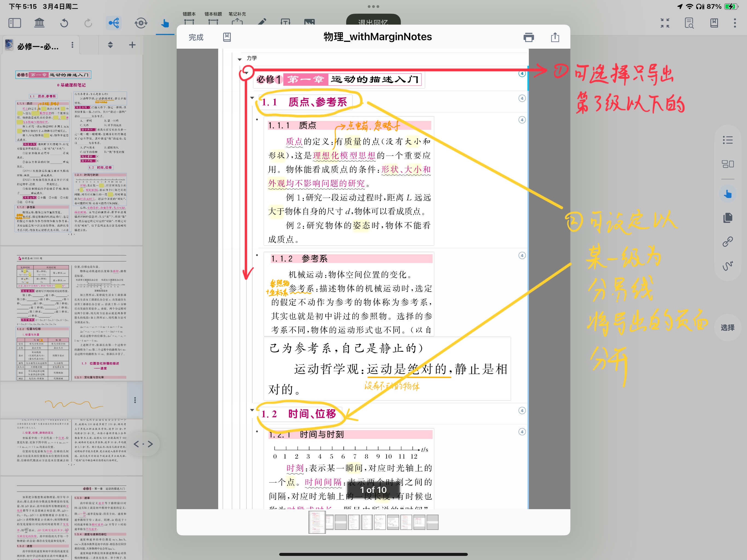Click the up-down sort arrows
Screen dimensions: 747x560
coord(110,45)
